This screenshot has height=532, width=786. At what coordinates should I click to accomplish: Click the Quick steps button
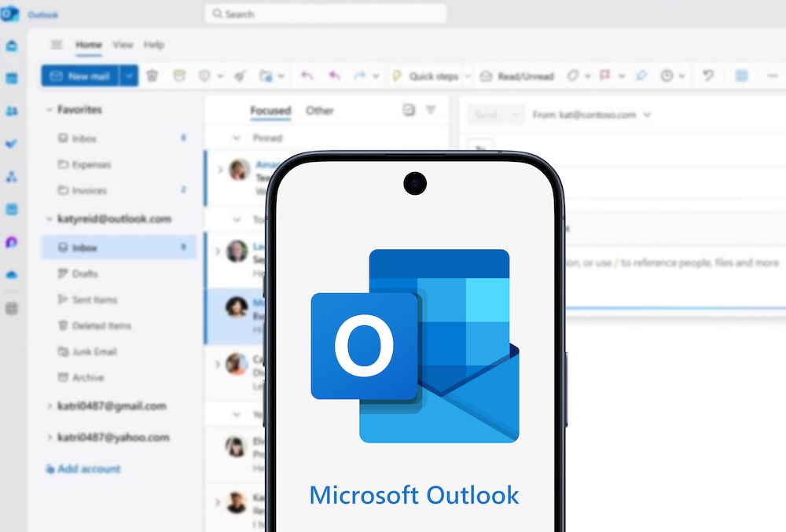tap(425, 76)
